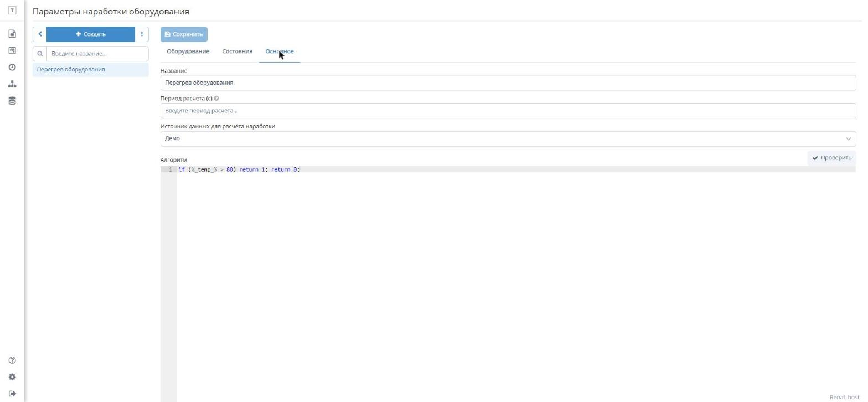Open the clock history icon in sidebar
The image size is (868, 402).
[12, 67]
